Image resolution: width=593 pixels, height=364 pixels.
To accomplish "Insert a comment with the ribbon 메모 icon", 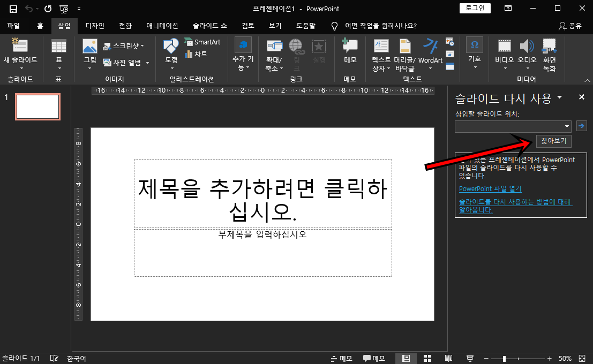I will pyautogui.click(x=350, y=45).
